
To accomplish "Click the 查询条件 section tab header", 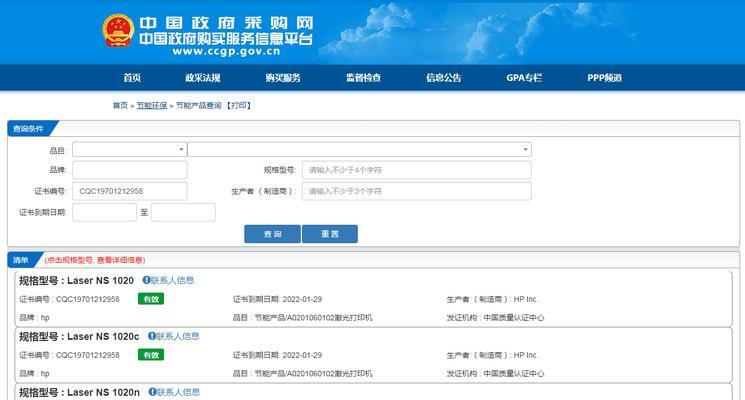I will 29,128.
